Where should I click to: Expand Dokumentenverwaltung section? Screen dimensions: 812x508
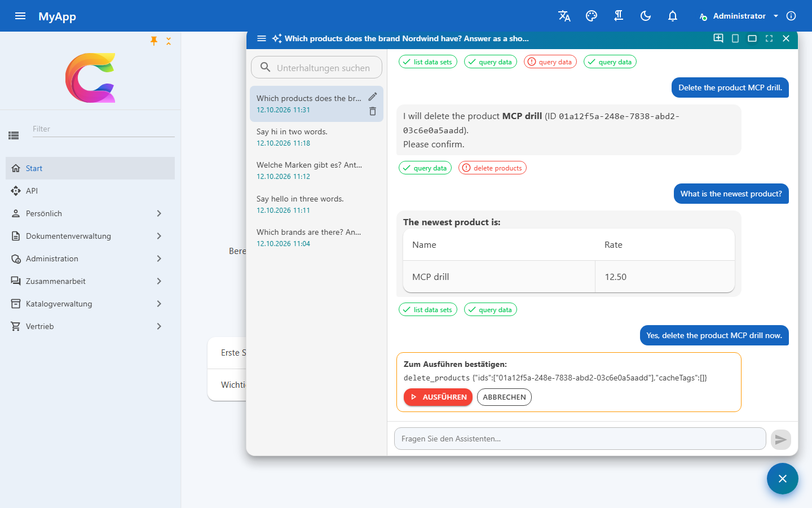[90, 236]
